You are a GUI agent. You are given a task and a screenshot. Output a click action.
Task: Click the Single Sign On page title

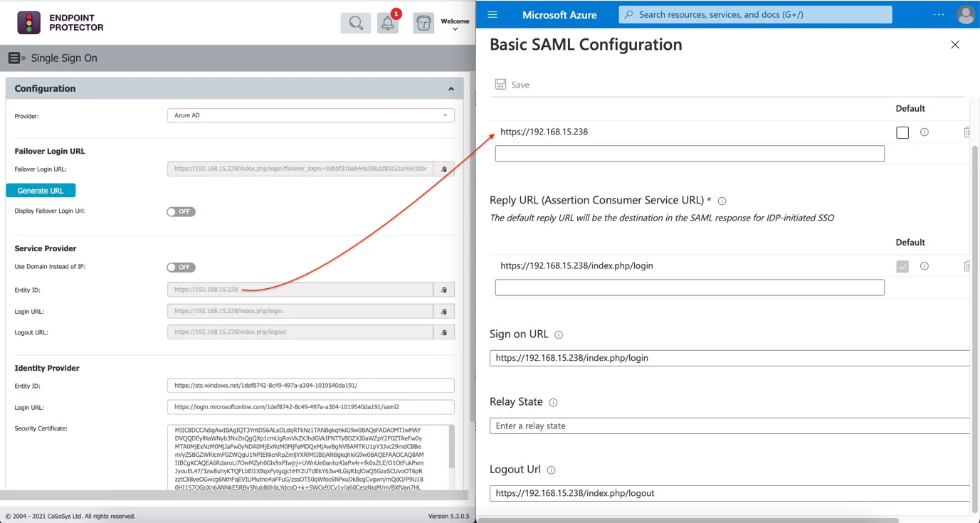point(64,58)
